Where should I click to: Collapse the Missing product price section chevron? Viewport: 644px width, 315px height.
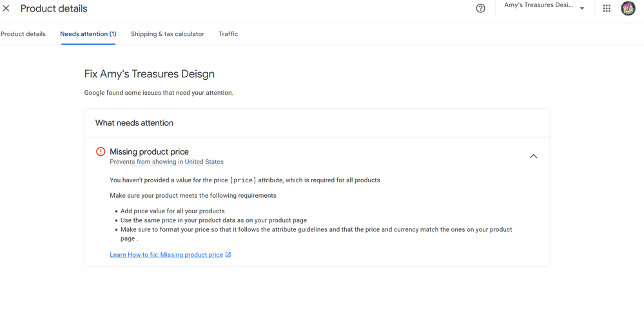[533, 157]
